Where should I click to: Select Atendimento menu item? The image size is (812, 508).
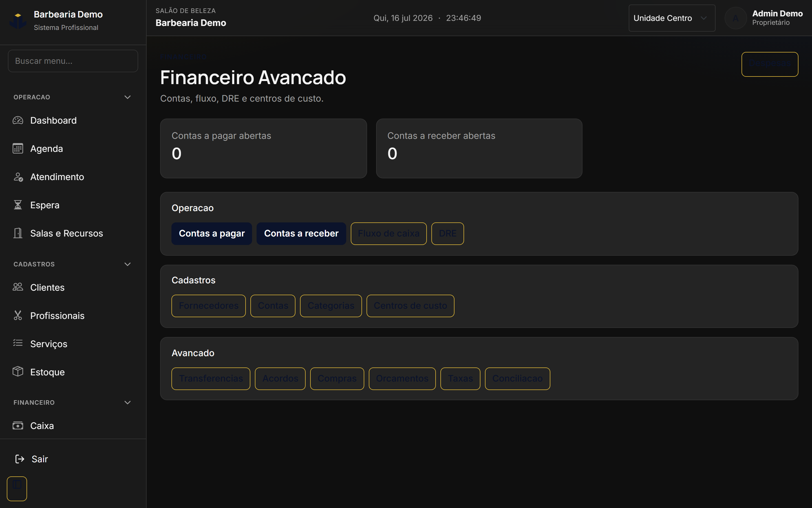pos(73,177)
